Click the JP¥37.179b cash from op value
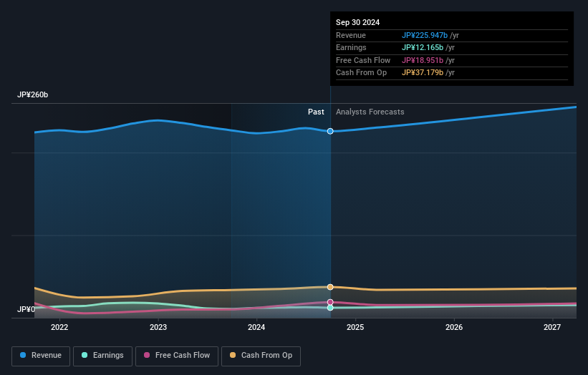588x375 pixels. pyautogui.click(x=423, y=73)
